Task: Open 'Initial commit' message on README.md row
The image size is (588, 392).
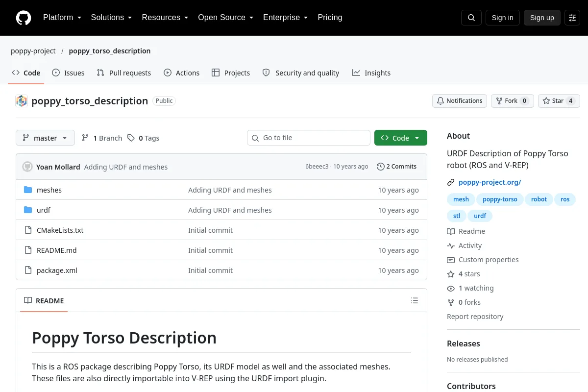Action: click(x=211, y=250)
